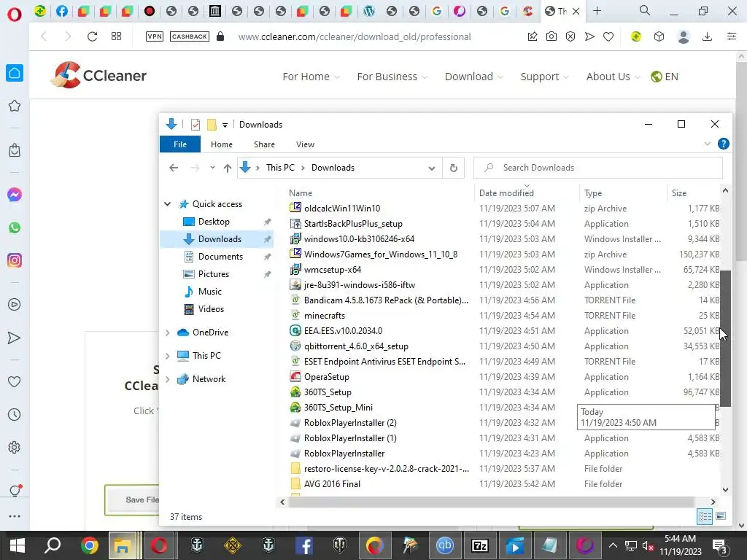Reload the CCleaner page

click(x=92, y=36)
